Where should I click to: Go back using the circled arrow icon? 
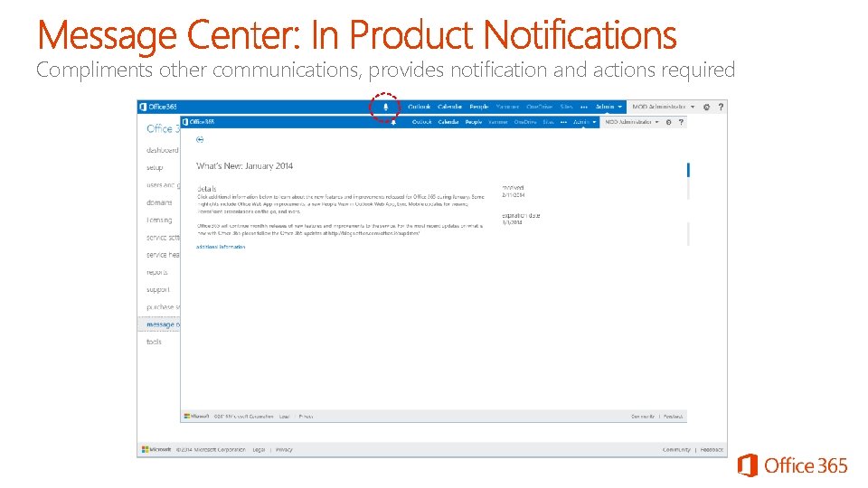200,139
